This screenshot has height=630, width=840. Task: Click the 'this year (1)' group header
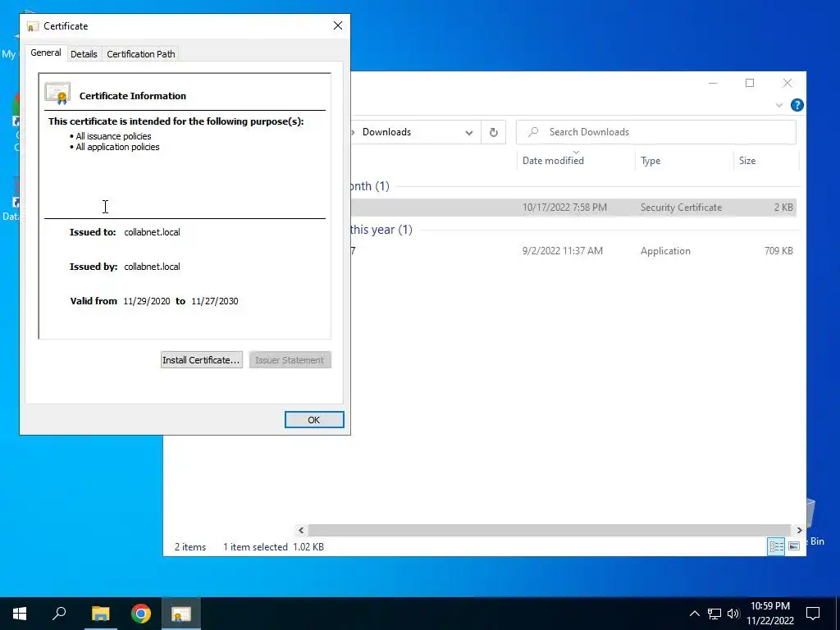381,230
